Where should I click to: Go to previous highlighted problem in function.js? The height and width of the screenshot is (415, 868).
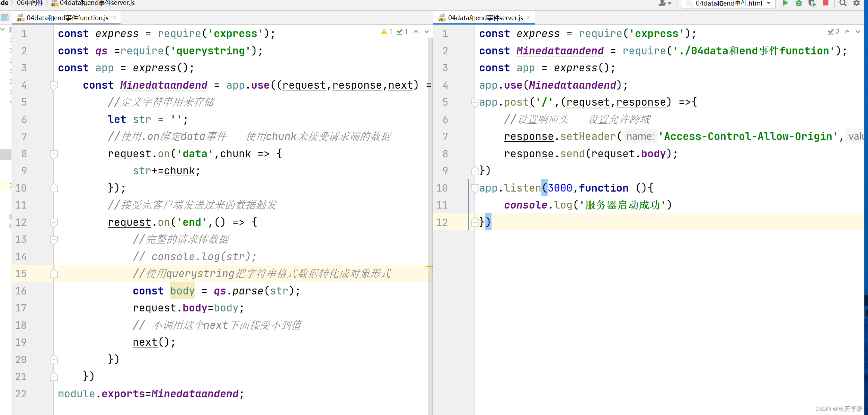click(x=416, y=32)
